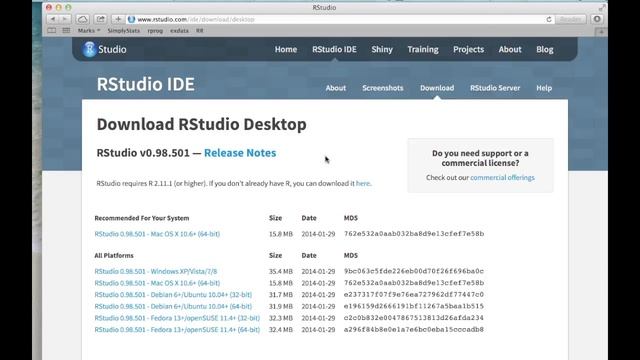The width and height of the screenshot is (640, 360).
Task: Select RStudio IDE in top navigation
Action: pos(334,49)
